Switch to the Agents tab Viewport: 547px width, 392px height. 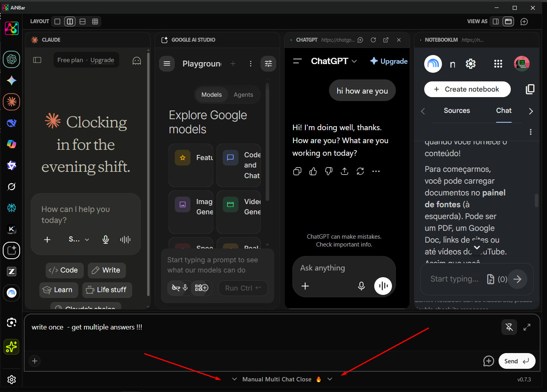(x=243, y=95)
